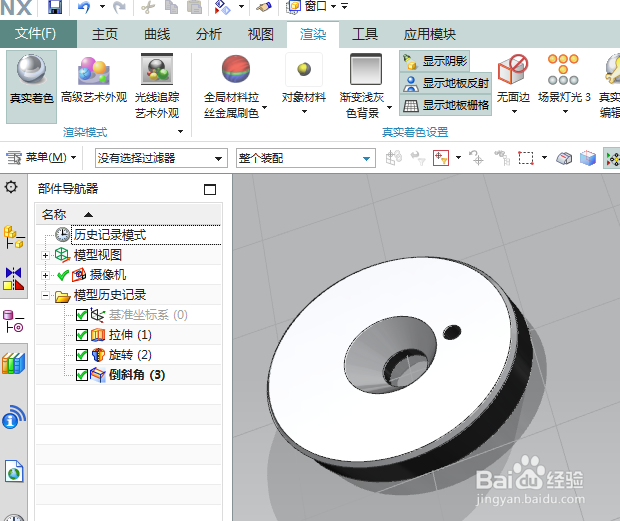Click the 渐变浅灰色背景 icon
This screenshot has width=620, height=521.
tap(366, 70)
